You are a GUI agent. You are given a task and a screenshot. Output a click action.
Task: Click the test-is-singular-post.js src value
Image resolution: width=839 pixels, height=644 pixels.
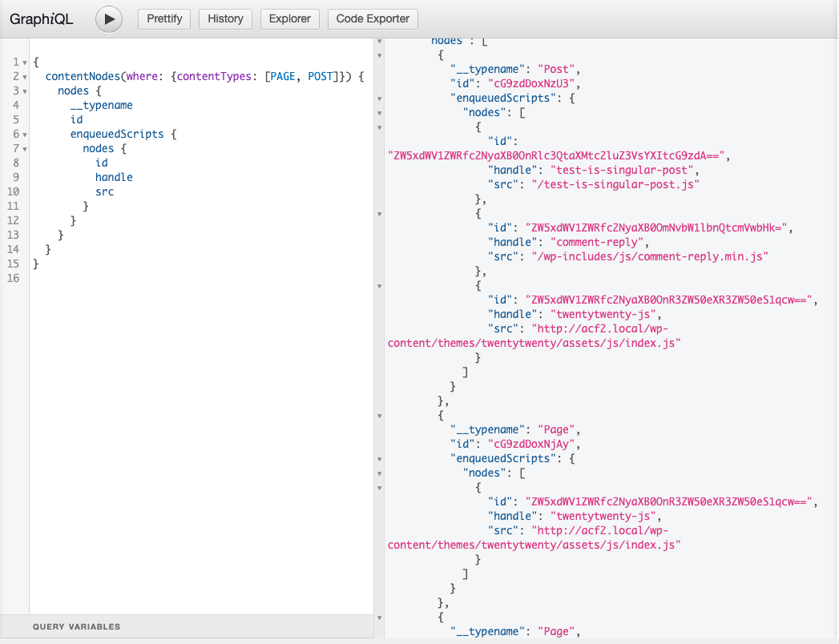pos(615,184)
